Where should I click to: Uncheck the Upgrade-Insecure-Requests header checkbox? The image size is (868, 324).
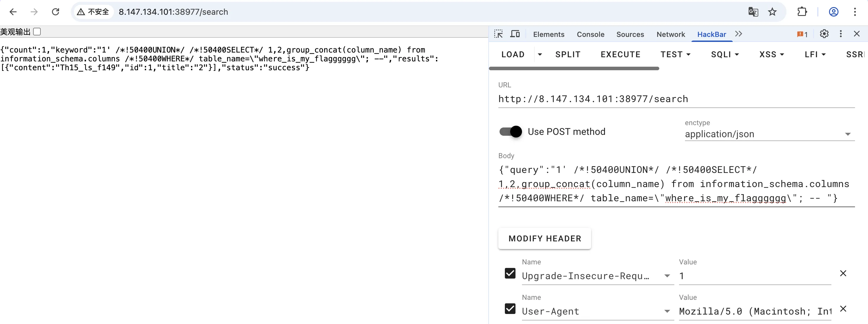pyautogui.click(x=510, y=273)
